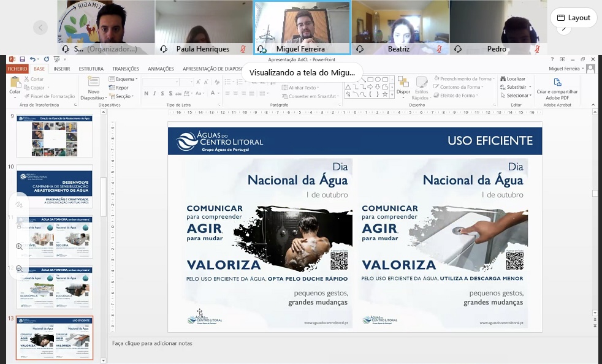Click the Layout button

coord(573,18)
